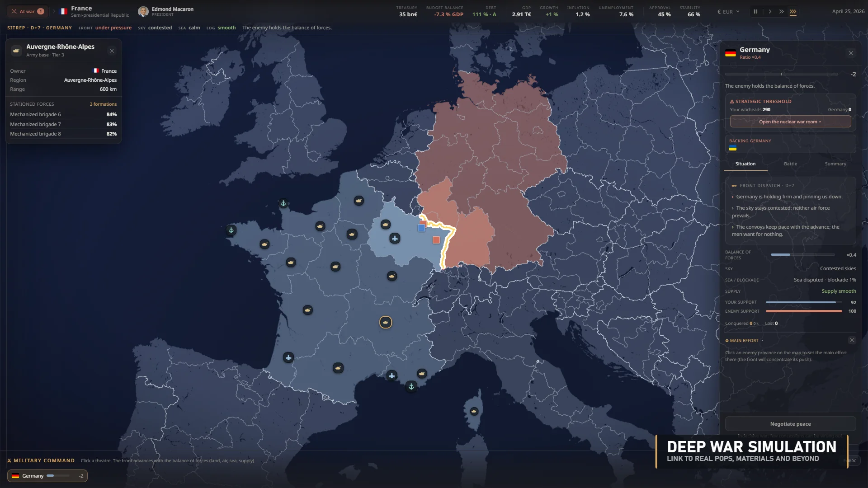Image resolution: width=868 pixels, height=488 pixels.
Task: Set game speed to triple arrow
Action: [793, 12]
